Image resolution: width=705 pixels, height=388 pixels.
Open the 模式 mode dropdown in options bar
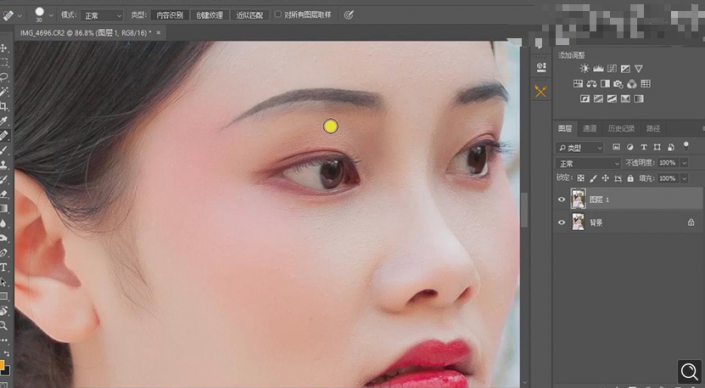point(102,15)
